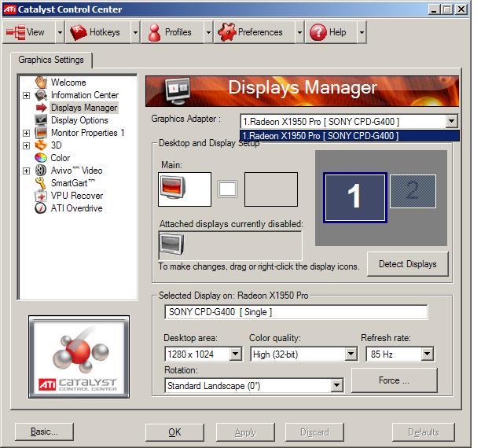
Task: Click the Displays Manager red arrow icon
Action: pyautogui.click(x=41, y=108)
